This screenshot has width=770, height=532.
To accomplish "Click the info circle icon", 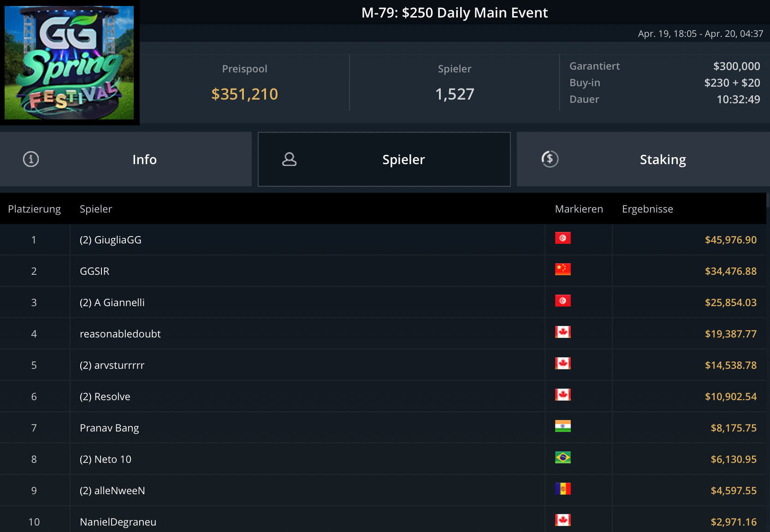I will (x=31, y=160).
